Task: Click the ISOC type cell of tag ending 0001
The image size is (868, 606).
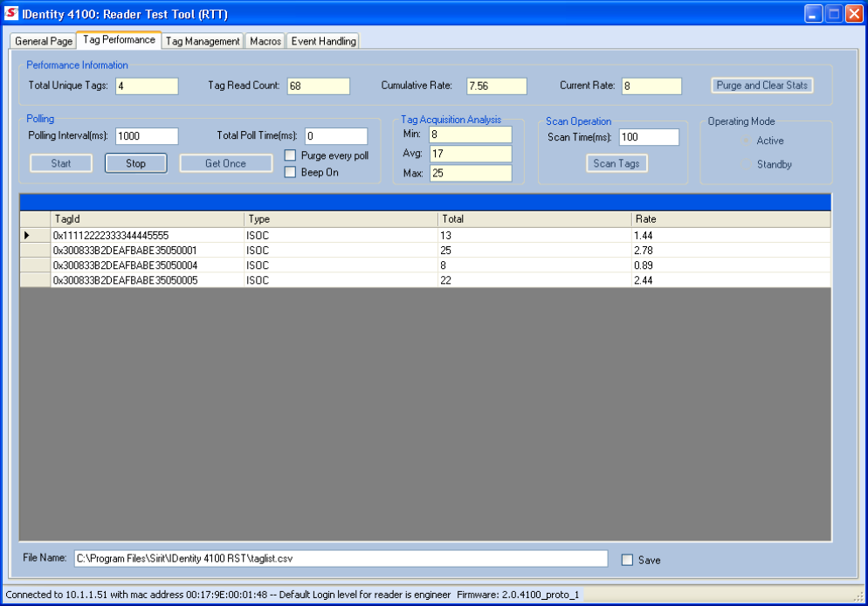Action: click(x=341, y=250)
